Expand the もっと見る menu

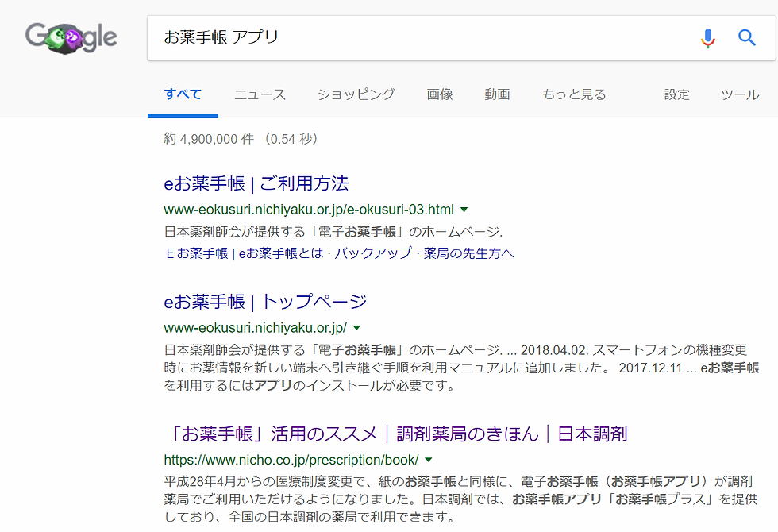click(574, 94)
